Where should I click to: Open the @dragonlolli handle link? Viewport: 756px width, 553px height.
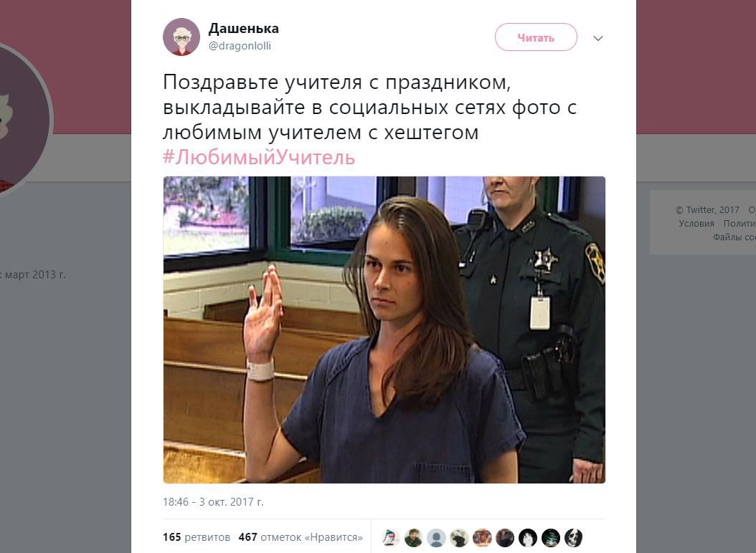point(240,46)
